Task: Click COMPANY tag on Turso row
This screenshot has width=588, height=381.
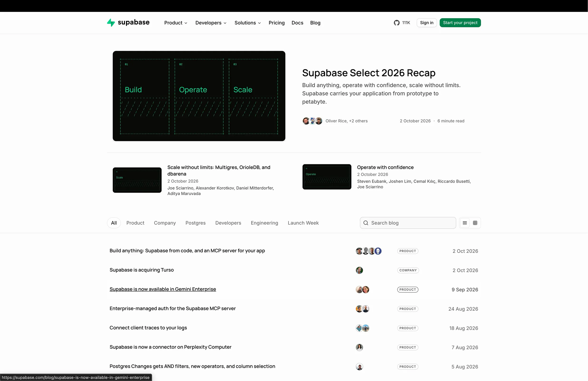Action: [x=408, y=271]
